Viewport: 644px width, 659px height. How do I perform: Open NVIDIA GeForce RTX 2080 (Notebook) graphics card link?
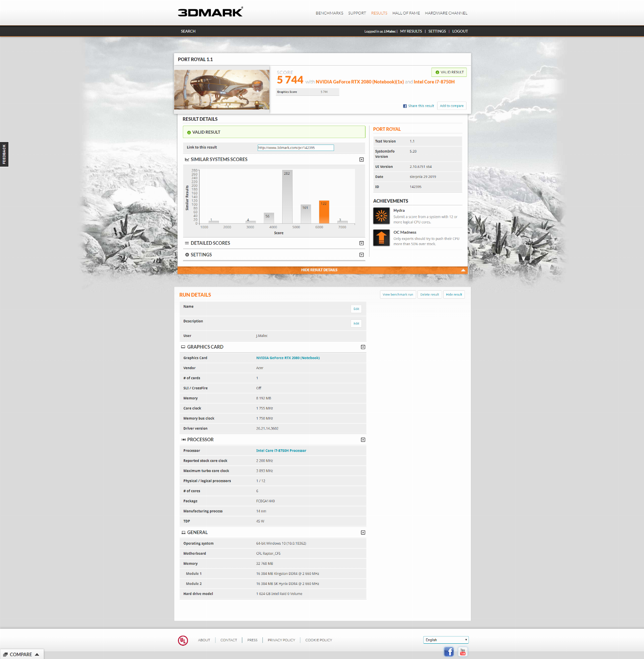click(x=288, y=358)
